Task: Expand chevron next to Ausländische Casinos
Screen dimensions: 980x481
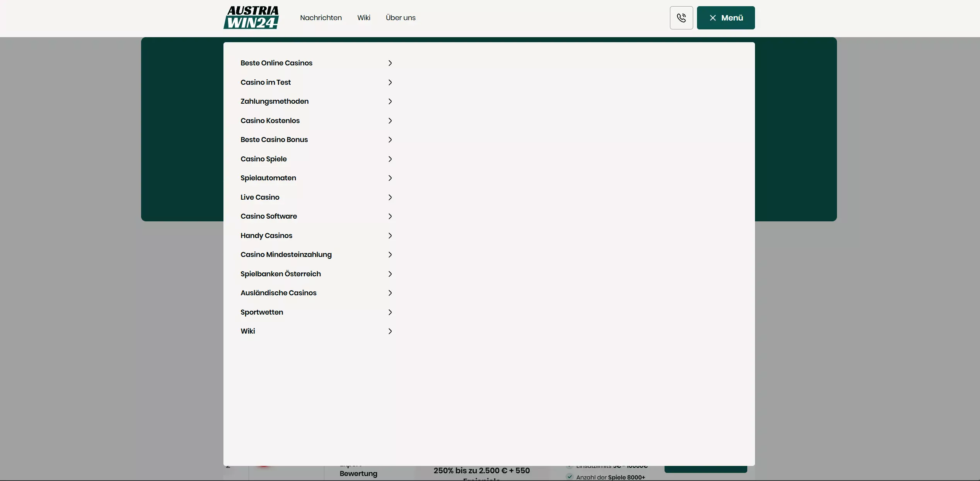Action: coord(390,293)
